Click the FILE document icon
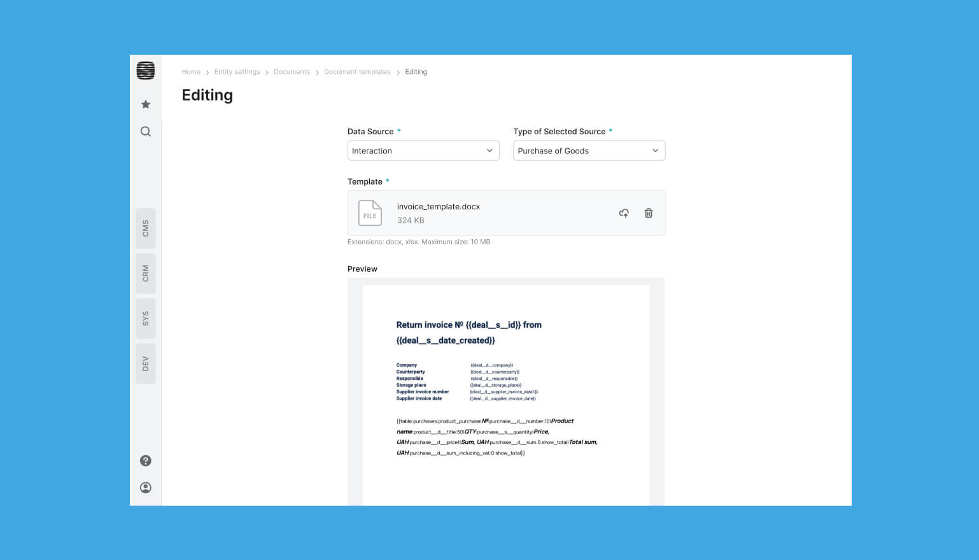The height and width of the screenshot is (560, 979). point(370,213)
